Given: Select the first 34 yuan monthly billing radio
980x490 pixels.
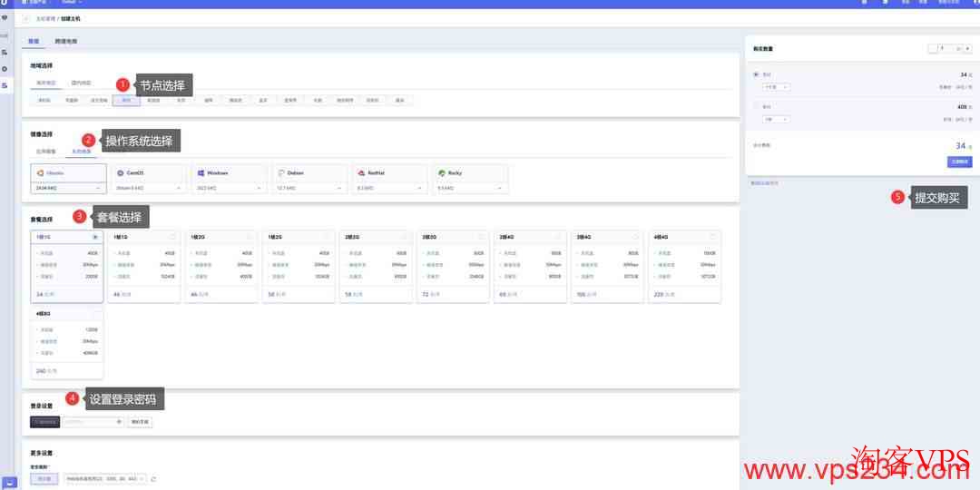Looking at the screenshot, I should point(757,74).
